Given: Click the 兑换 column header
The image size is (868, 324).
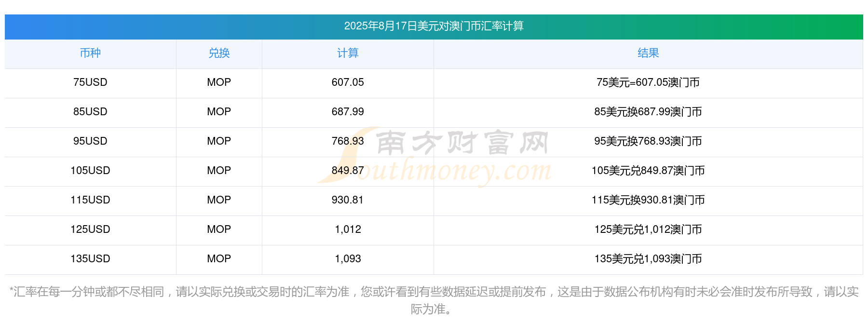Looking at the screenshot, I should (x=219, y=53).
